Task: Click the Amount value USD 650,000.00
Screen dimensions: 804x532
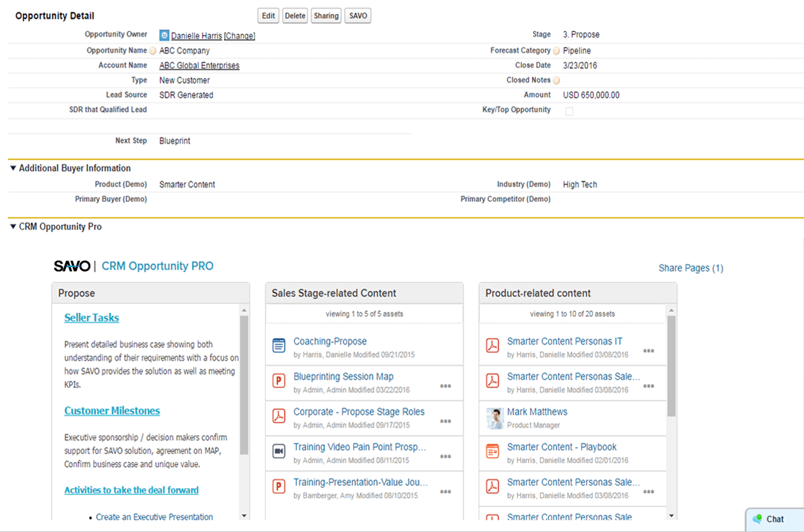Action: [x=591, y=95]
